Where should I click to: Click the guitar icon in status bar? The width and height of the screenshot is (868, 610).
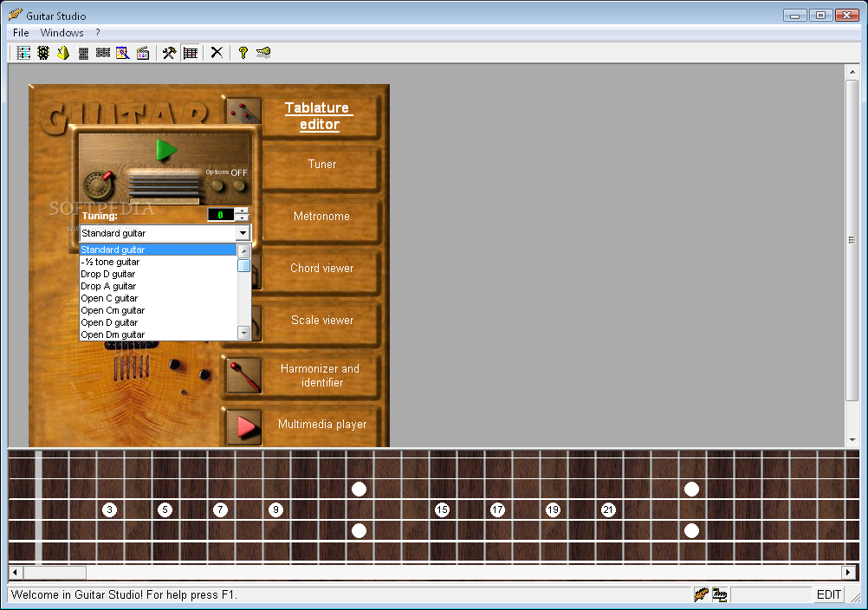click(x=702, y=594)
